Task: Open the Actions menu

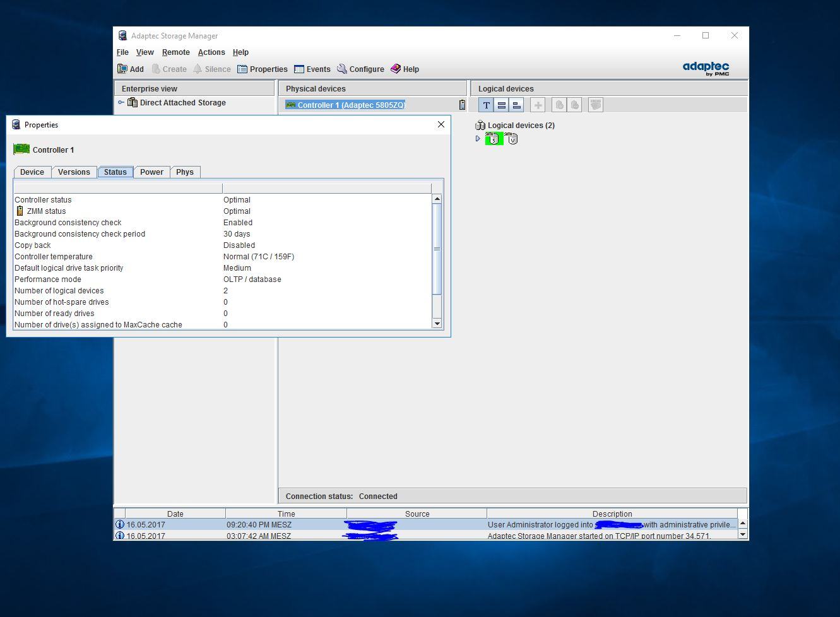Action: point(211,52)
